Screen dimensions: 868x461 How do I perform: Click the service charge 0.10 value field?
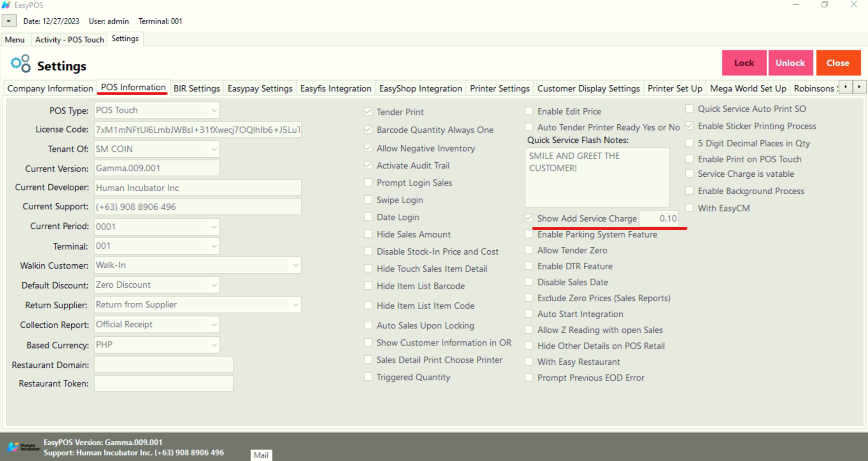(659, 218)
